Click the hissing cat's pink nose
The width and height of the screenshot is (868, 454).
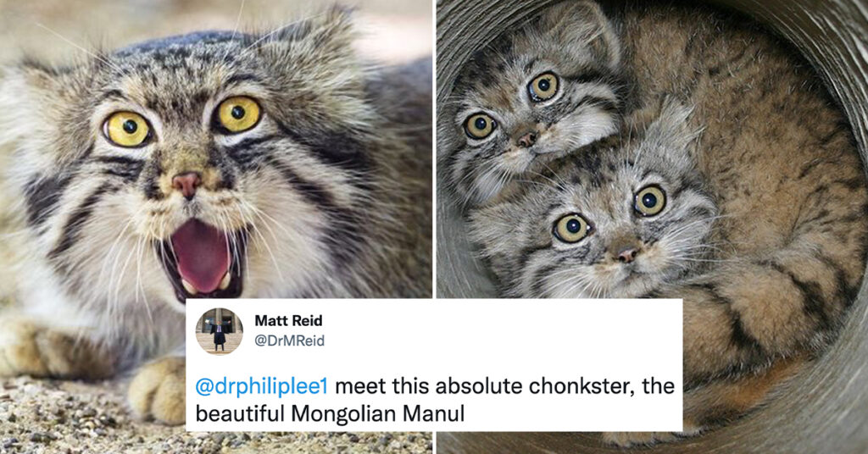coord(186,184)
